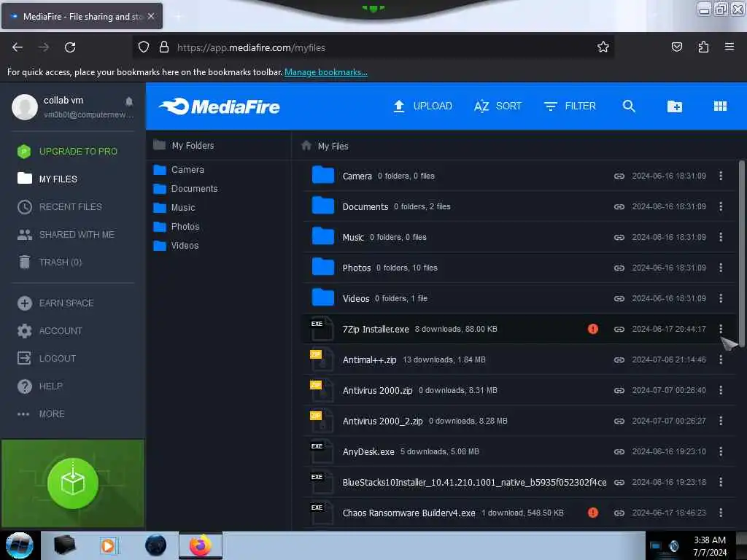Go back in browser
This screenshot has width=747, height=560.
click(x=18, y=47)
